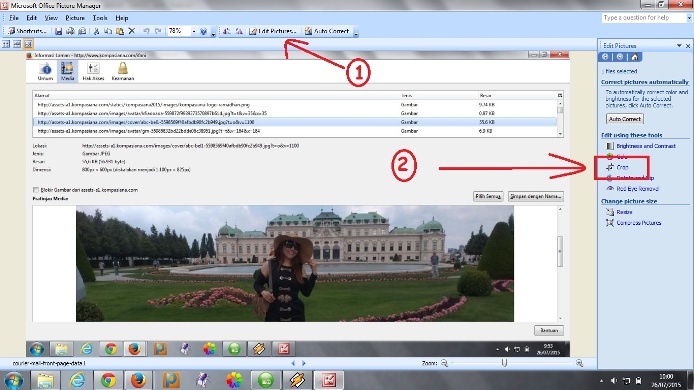The image size is (694, 390).
Task: Click the E-mail pictures toolbar icon
Action: (82, 31)
